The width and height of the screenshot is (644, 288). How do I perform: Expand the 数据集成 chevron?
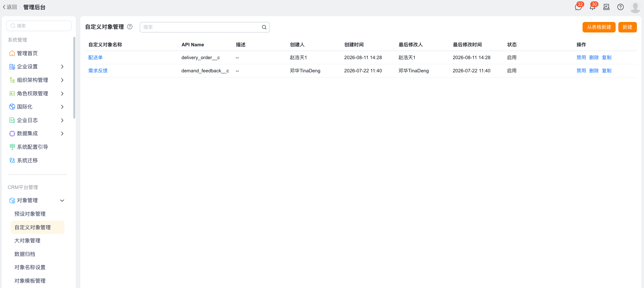coord(62,134)
